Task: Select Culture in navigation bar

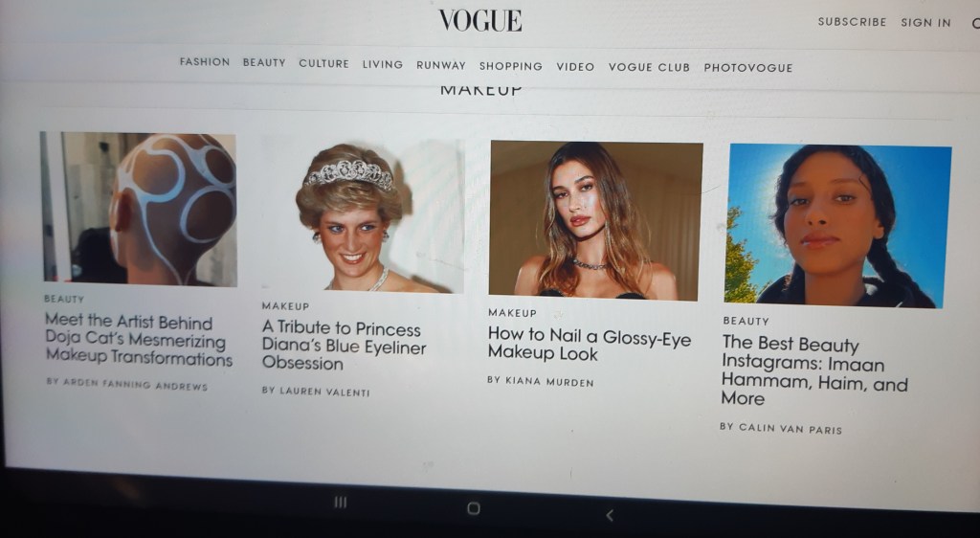Action: (323, 64)
